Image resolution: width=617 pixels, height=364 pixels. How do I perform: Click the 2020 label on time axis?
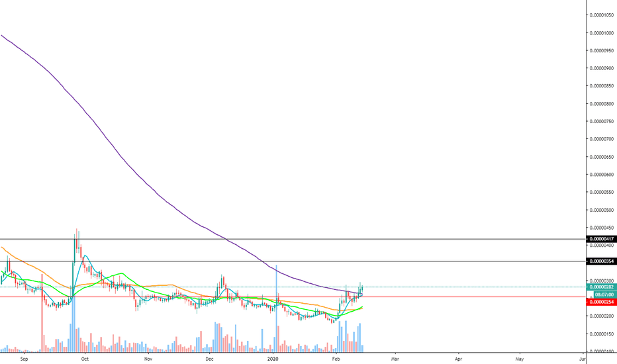pos(273,359)
